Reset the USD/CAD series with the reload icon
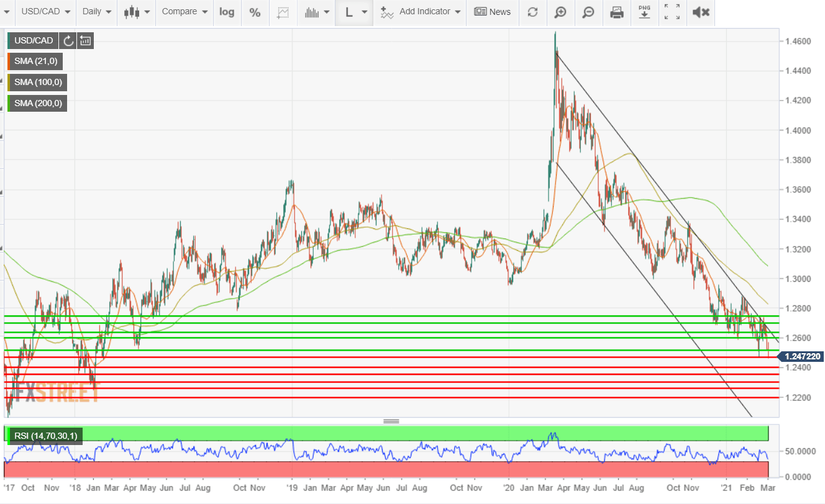The height and width of the screenshot is (504, 825). point(68,41)
